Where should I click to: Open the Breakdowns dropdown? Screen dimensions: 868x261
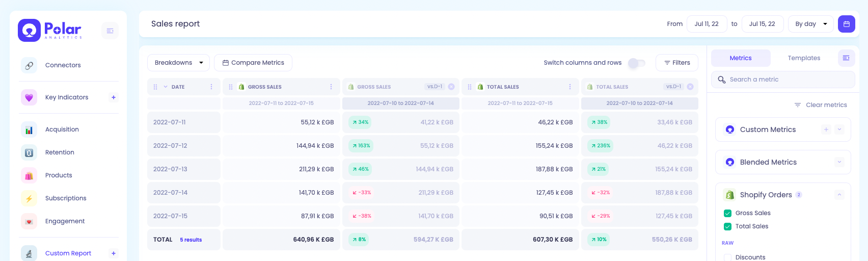pyautogui.click(x=178, y=63)
